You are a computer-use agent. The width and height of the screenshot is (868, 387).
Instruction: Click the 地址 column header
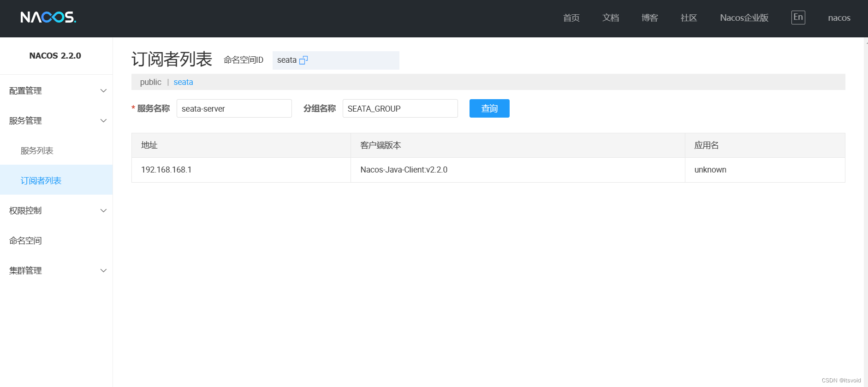pyautogui.click(x=241, y=145)
